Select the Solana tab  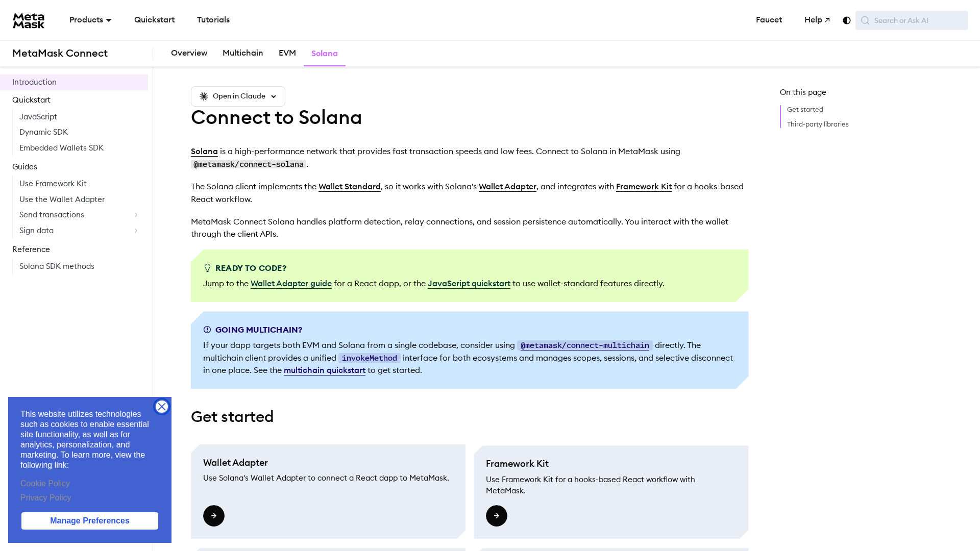pos(325,54)
